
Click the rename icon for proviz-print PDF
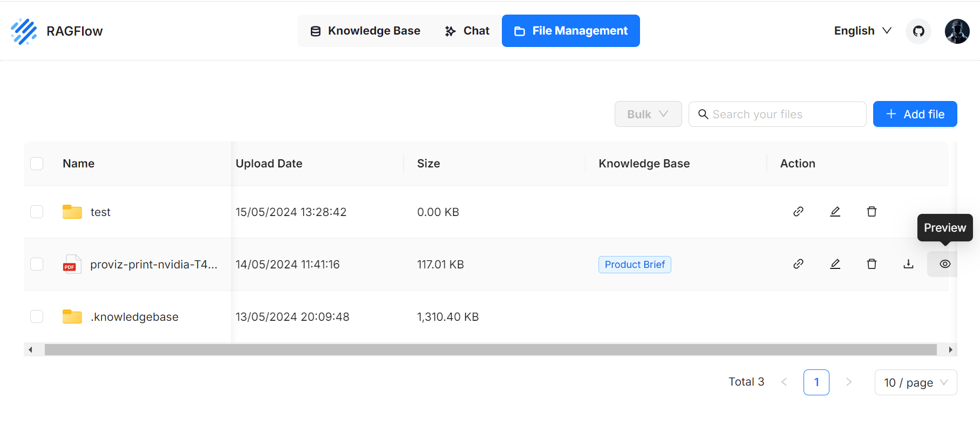click(x=835, y=264)
